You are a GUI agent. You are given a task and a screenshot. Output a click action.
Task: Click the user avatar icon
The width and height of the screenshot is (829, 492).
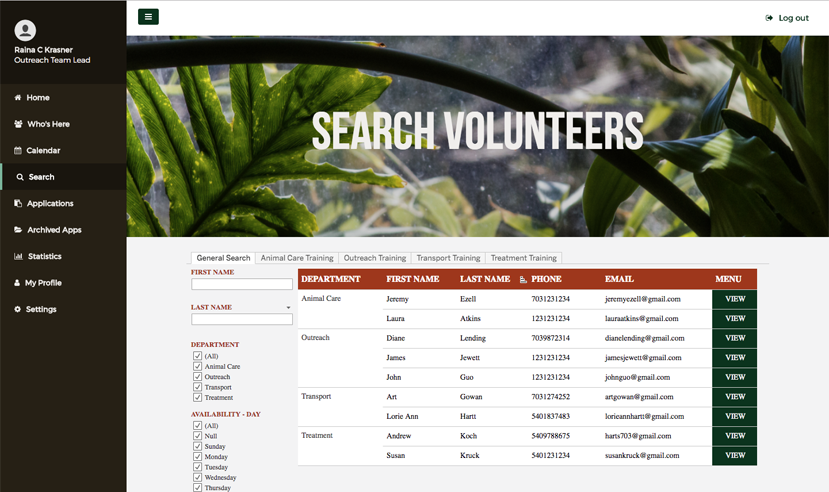tap(26, 31)
